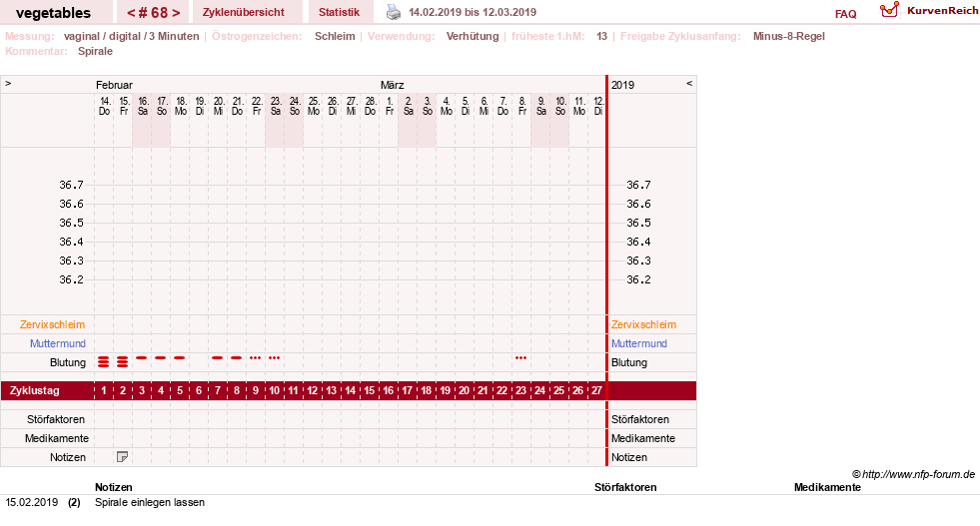Click the heavy bleeding mark on day 1
Screen dimensions: 980x526
pyautogui.click(x=104, y=361)
